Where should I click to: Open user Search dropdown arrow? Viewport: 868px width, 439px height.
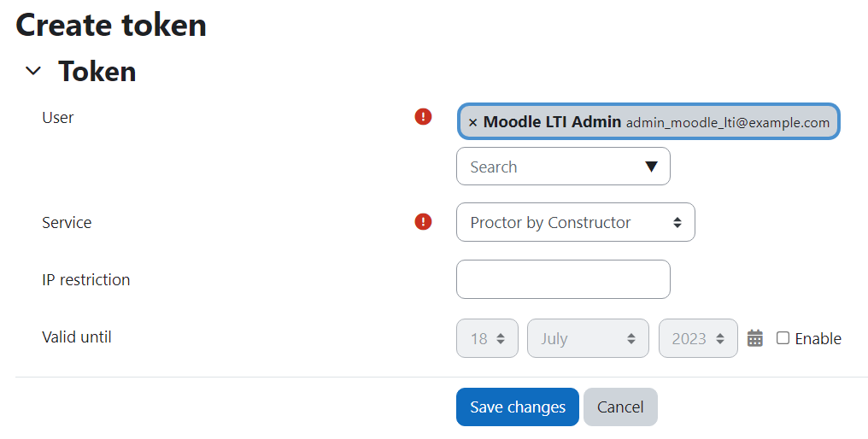click(x=651, y=167)
